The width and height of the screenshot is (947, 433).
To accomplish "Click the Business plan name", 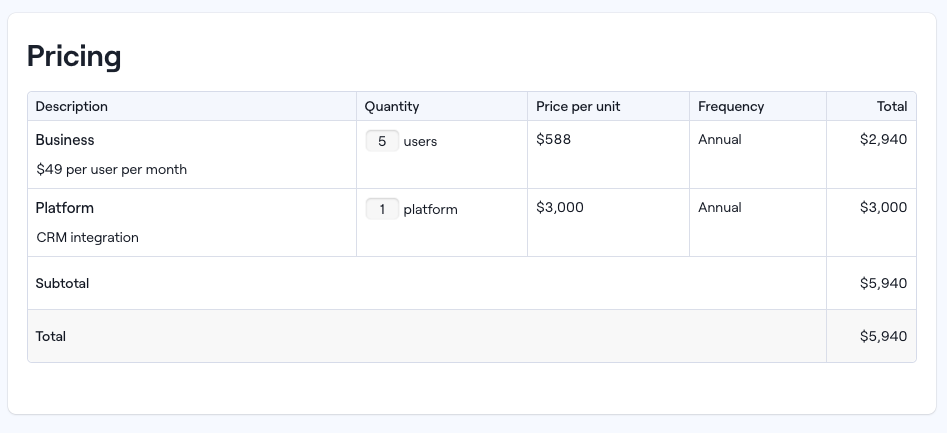I will pos(65,140).
